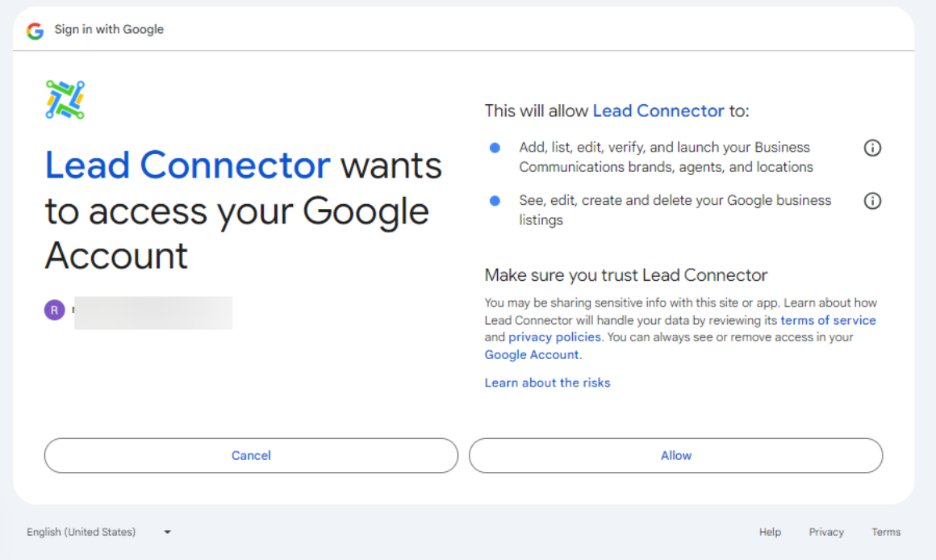The image size is (936, 560).
Task: Click the "Sign in with Google" header text
Action: (109, 30)
